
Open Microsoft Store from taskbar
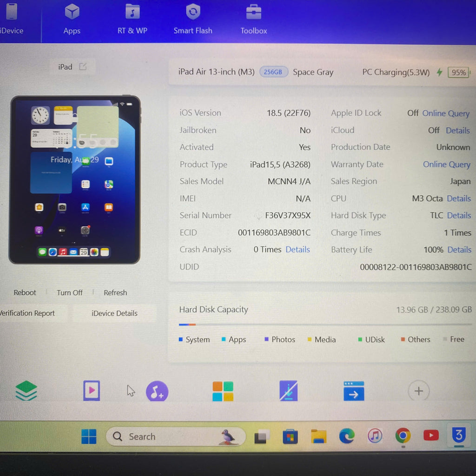click(290, 437)
